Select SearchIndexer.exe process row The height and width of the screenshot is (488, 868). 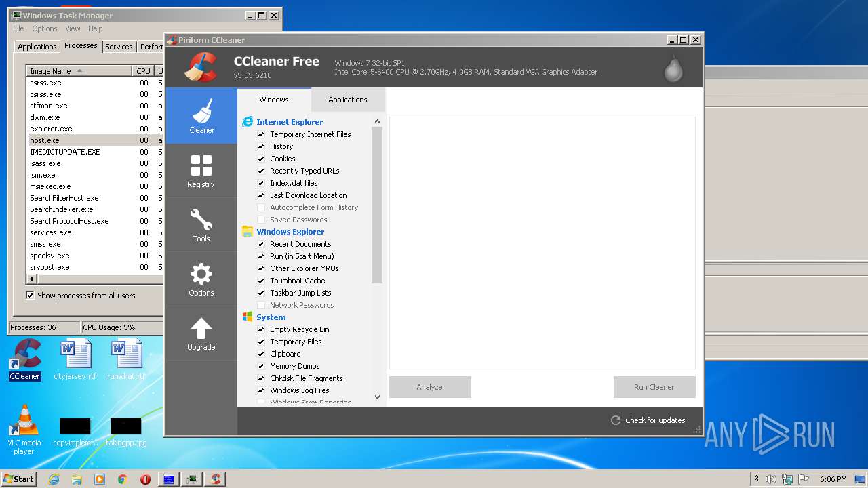pos(94,209)
